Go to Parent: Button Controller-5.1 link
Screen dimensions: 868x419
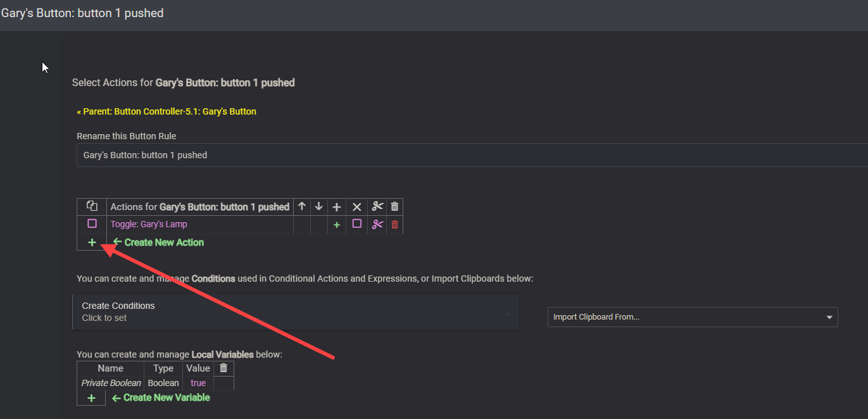[x=167, y=111]
